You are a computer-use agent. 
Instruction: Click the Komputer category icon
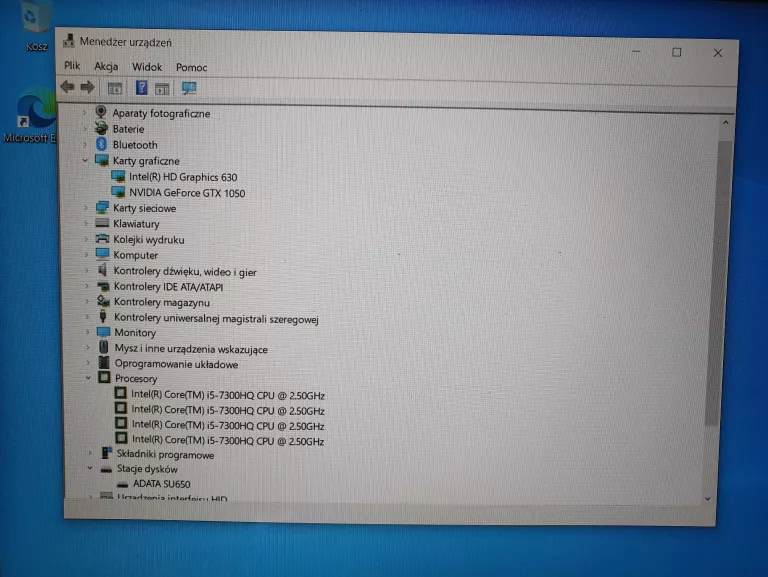[x=102, y=254]
